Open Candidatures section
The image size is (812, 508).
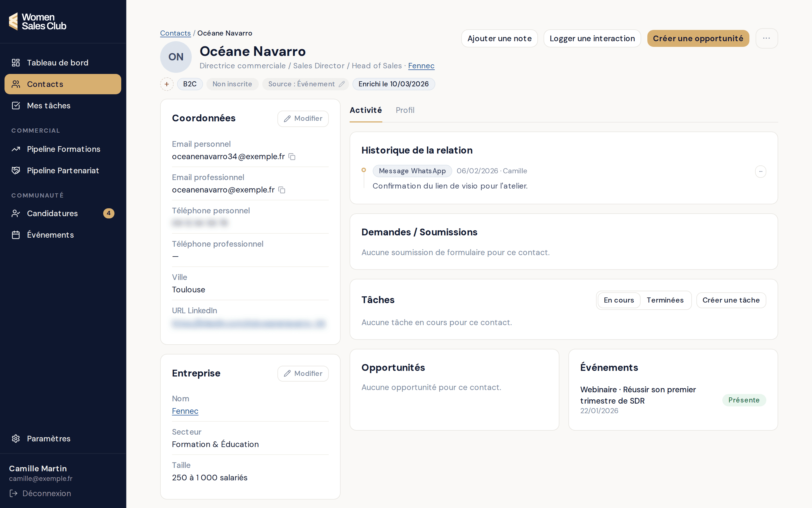(x=63, y=213)
